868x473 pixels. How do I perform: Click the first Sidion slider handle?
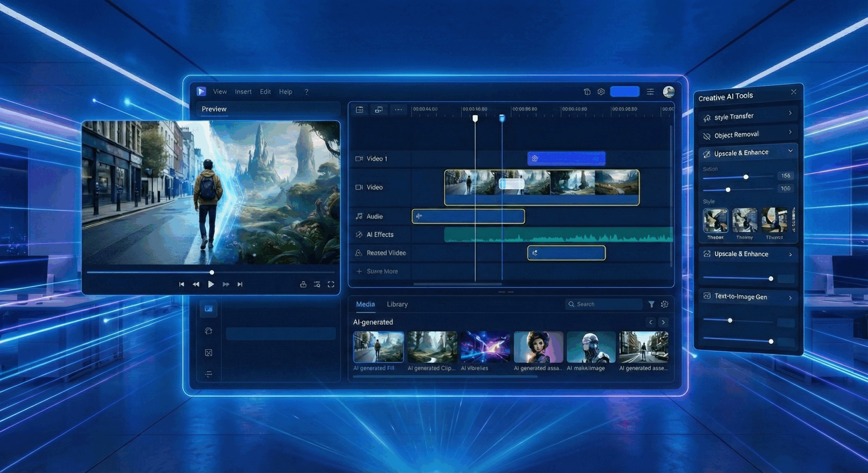pyautogui.click(x=746, y=177)
